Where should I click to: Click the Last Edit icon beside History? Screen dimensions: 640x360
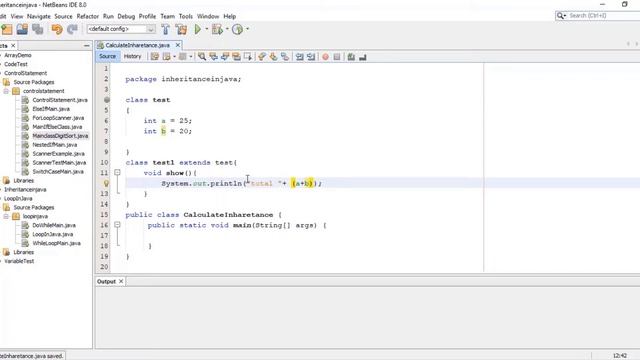(x=155, y=57)
